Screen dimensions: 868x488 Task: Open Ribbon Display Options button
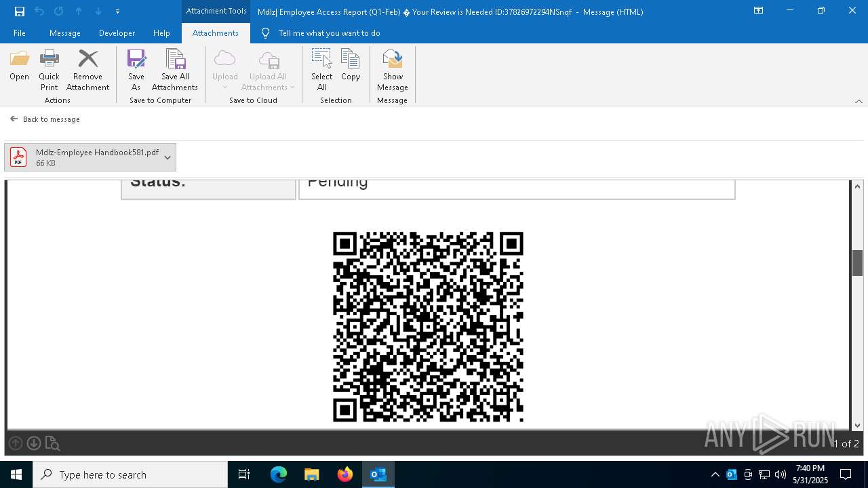coord(758,11)
